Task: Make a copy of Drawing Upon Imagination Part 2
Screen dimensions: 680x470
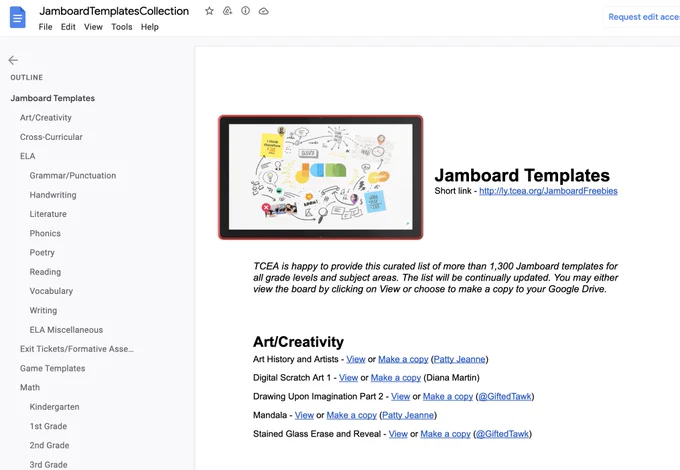Action: pyautogui.click(x=448, y=396)
